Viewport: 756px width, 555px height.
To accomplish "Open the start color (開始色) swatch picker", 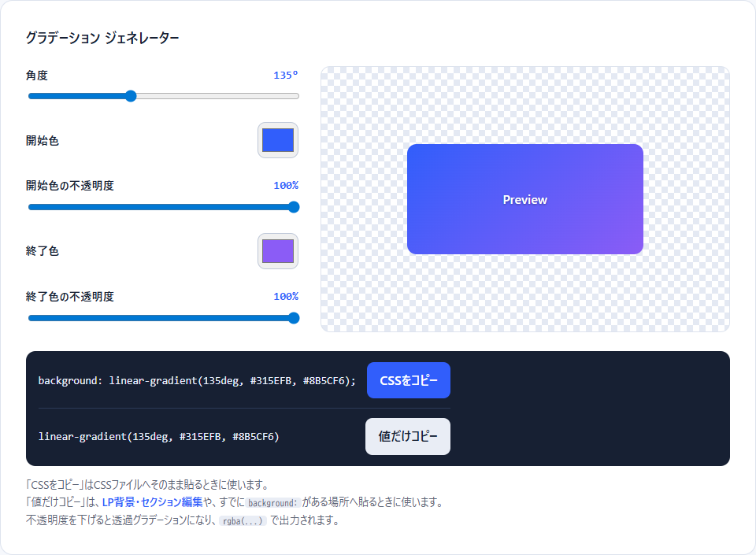I will click(x=278, y=140).
